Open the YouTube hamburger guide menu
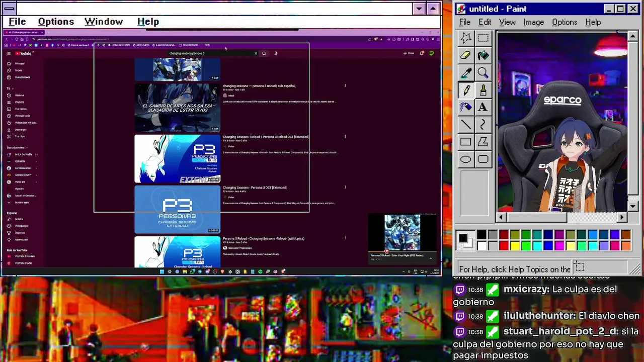 pos(9,53)
